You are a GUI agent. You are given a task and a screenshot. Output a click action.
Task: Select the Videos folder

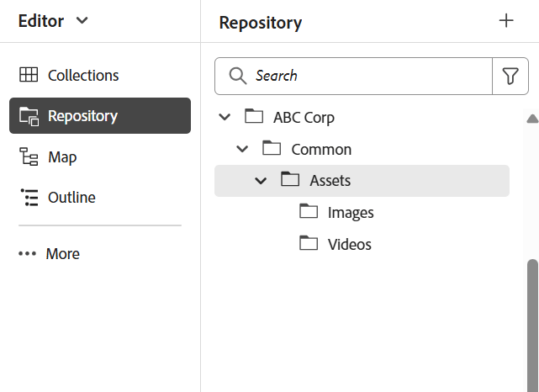[349, 245]
